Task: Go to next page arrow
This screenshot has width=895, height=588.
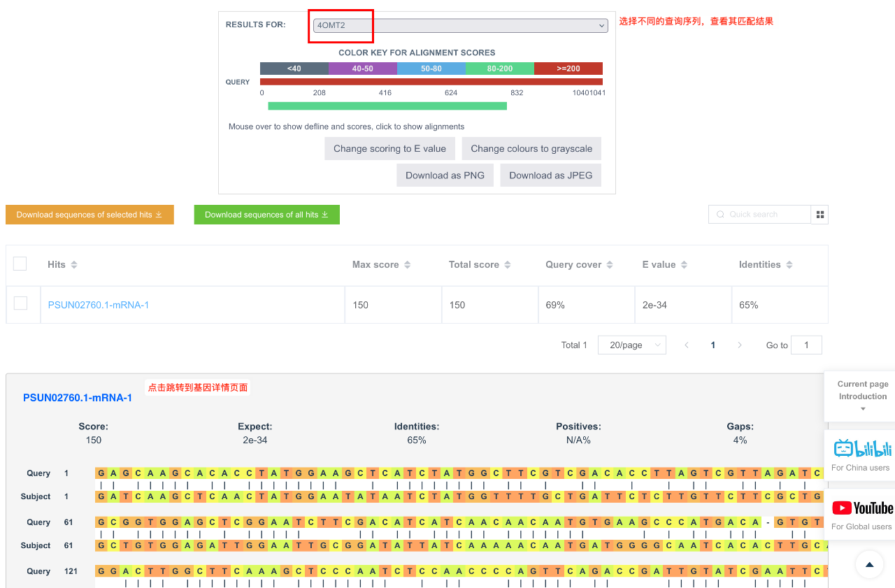Action: [740, 345]
